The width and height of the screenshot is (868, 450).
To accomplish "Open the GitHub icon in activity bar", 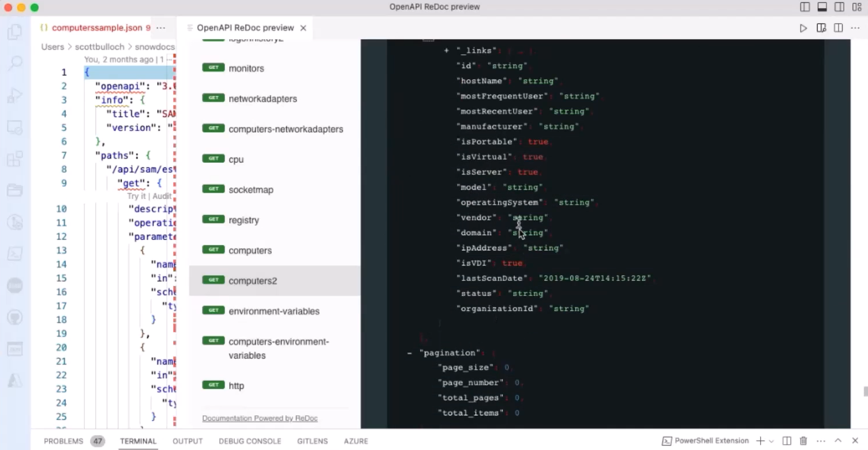I will tap(15, 316).
